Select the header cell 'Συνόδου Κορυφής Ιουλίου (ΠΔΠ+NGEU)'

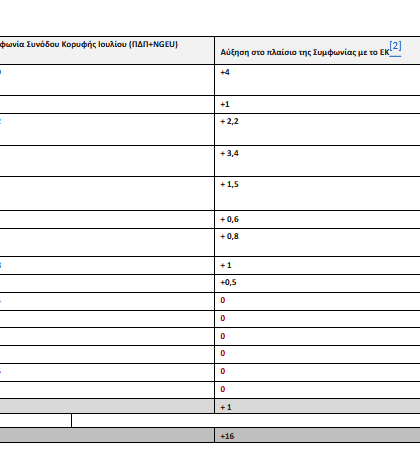click(107, 51)
